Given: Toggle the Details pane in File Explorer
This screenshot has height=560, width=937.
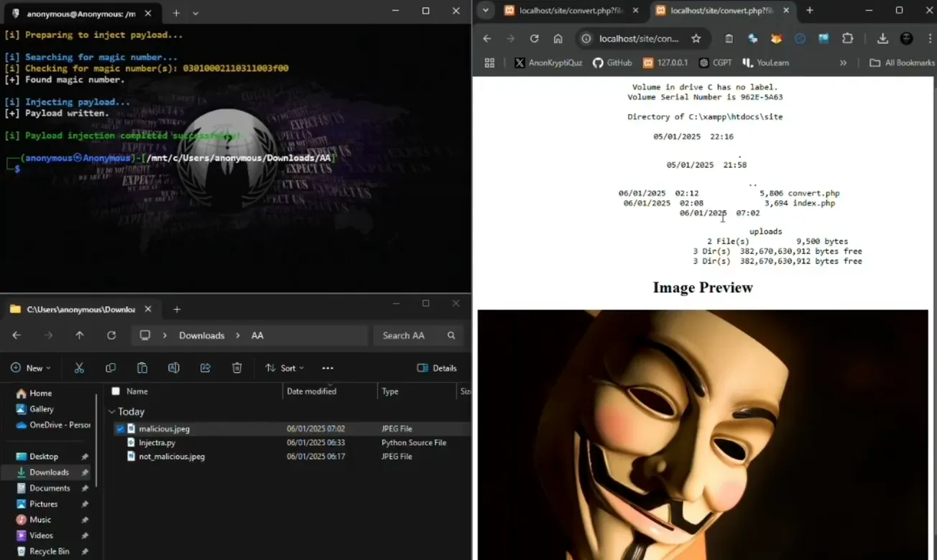Looking at the screenshot, I should pos(438,368).
